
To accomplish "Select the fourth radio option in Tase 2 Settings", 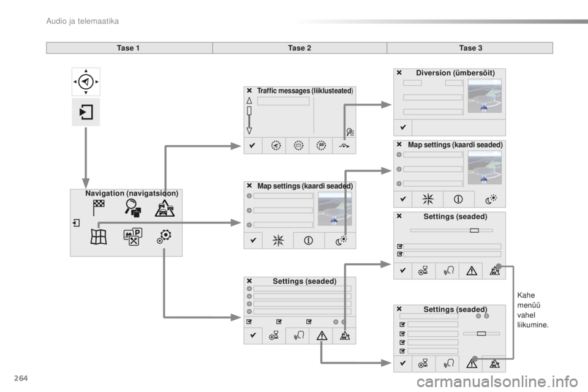I will [x=249, y=311].
